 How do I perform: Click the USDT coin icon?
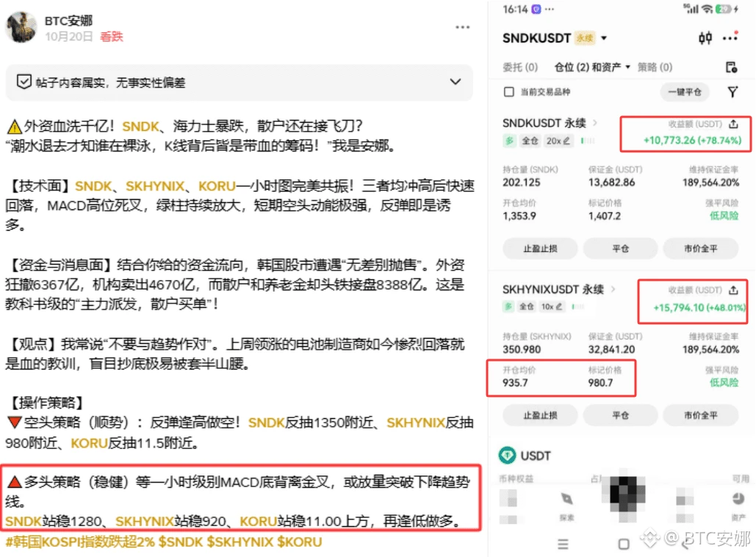pos(507,456)
